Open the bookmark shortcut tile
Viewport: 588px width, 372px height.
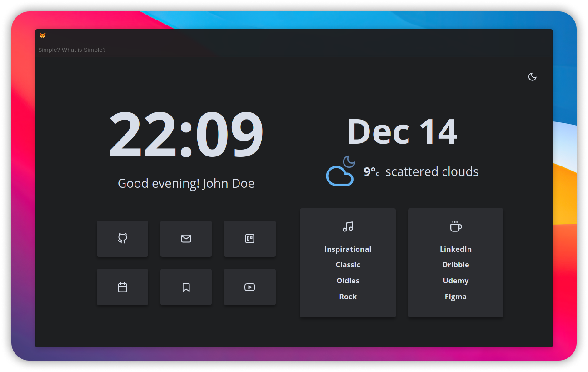[186, 287]
